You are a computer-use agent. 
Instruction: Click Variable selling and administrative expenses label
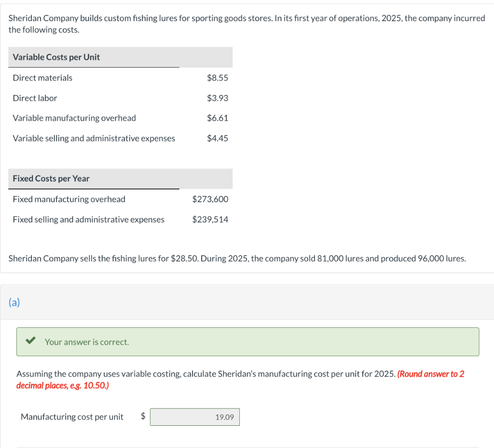[94, 138]
